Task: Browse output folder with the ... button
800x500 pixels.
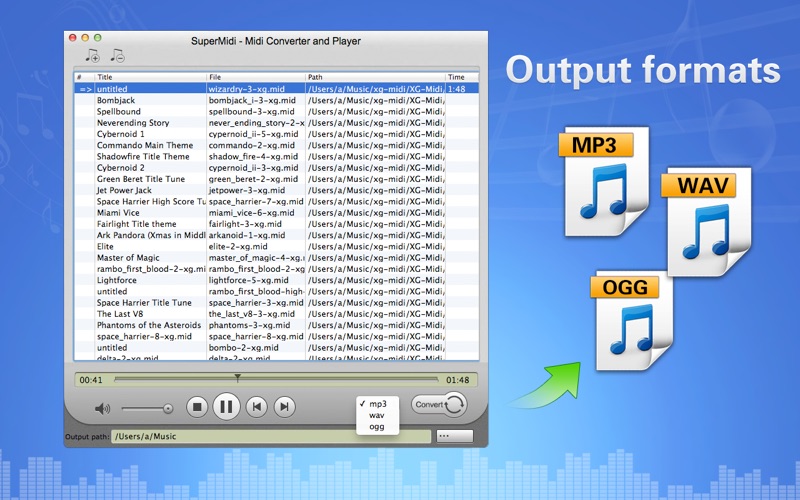Action: (x=455, y=436)
